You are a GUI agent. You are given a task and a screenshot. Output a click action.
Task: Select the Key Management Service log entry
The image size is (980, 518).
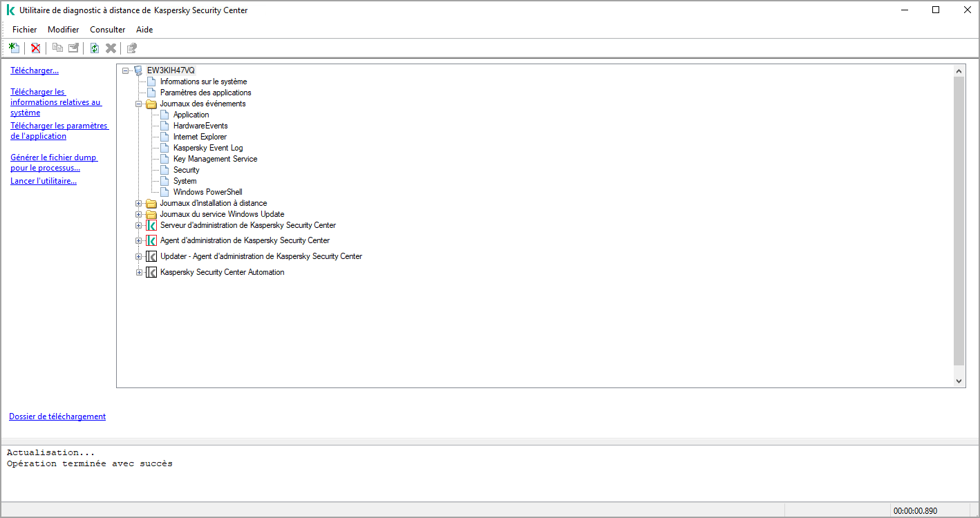(x=215, y=159)
